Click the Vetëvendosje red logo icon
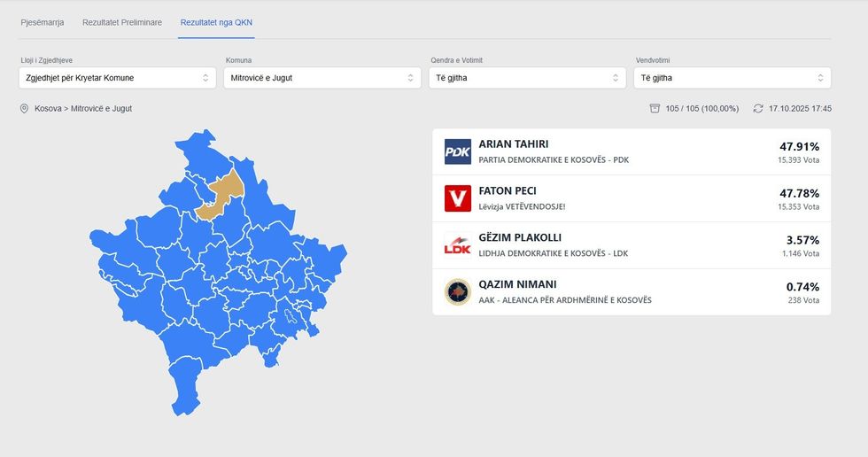 (457, 198)
